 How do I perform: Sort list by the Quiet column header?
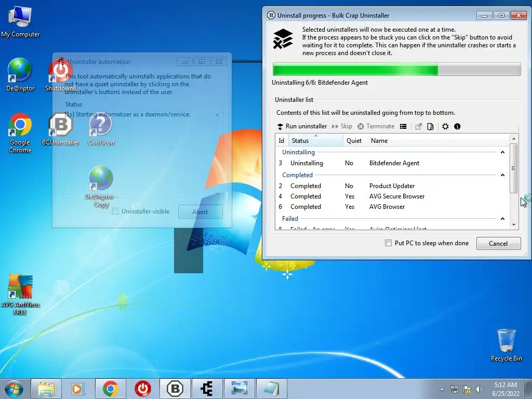(355, 140)
